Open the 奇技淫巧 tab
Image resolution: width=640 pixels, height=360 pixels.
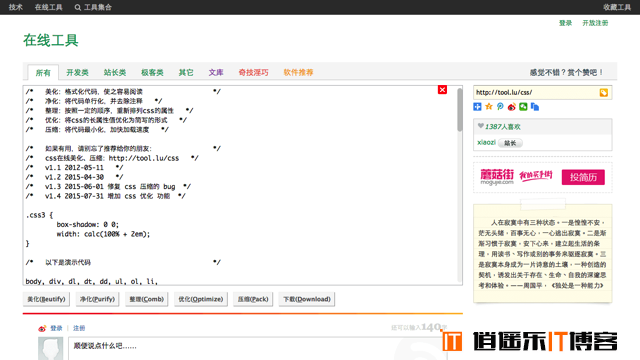coord(253,72)
